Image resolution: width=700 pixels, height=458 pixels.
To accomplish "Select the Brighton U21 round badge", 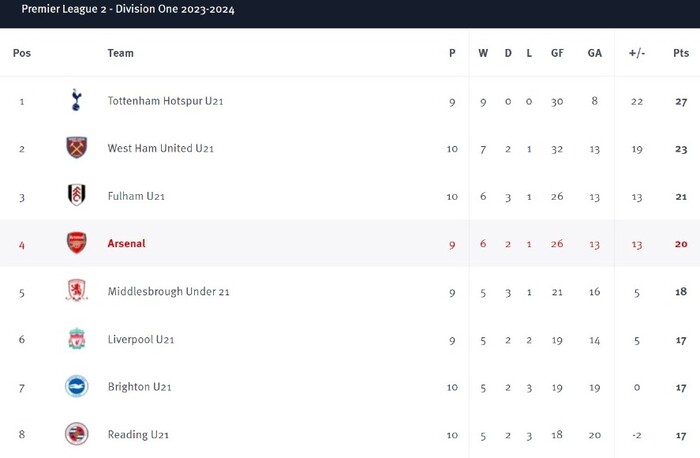I will click(76, 387).
